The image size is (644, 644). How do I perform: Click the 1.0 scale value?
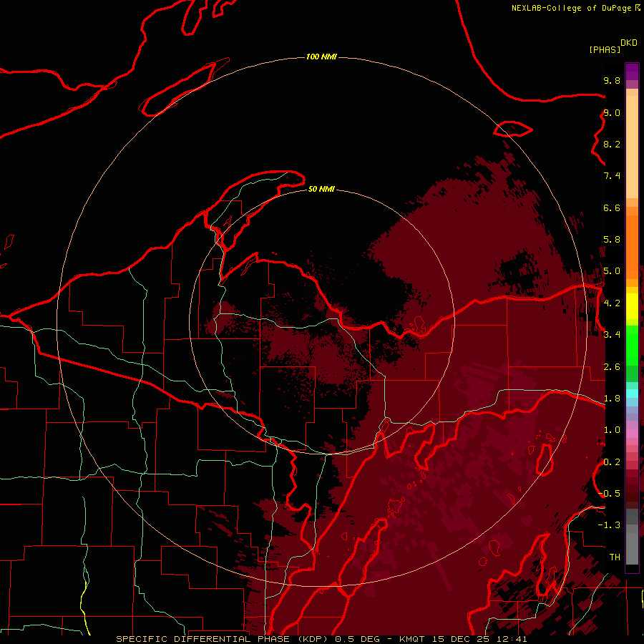click(x=612, y=430)
